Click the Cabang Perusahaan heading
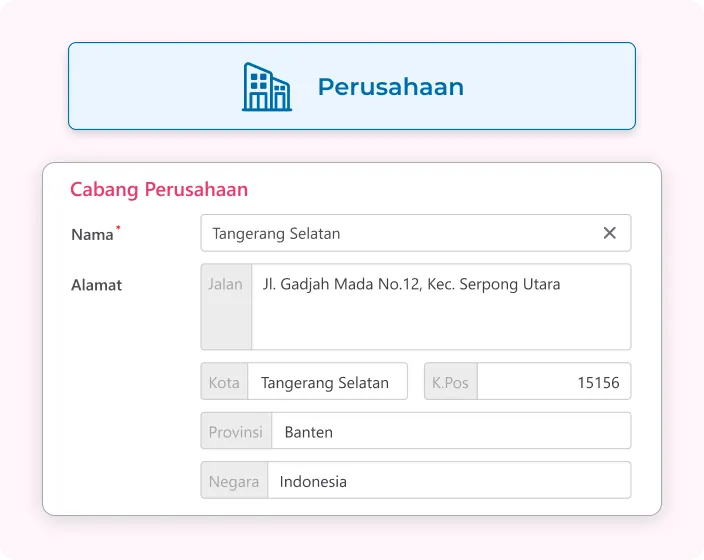The image size is (704, 560). (159, 190)
